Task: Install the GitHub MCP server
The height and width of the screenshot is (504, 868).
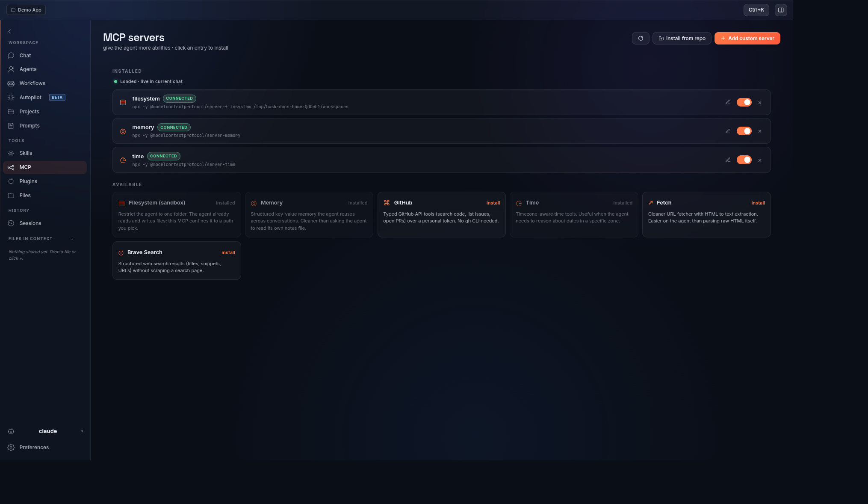Action: pyautogui.click(x=493, y=203)
